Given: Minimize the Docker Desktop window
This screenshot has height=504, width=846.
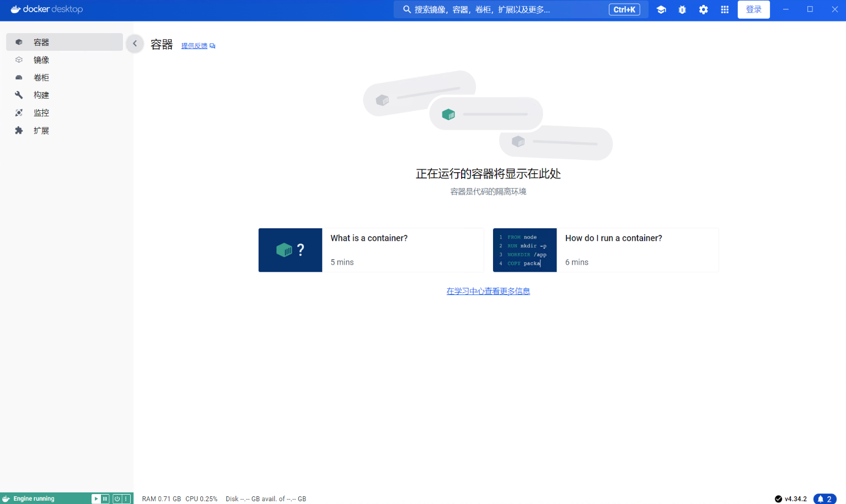Looking at the screenshot, I should click(x=786, y=9).
